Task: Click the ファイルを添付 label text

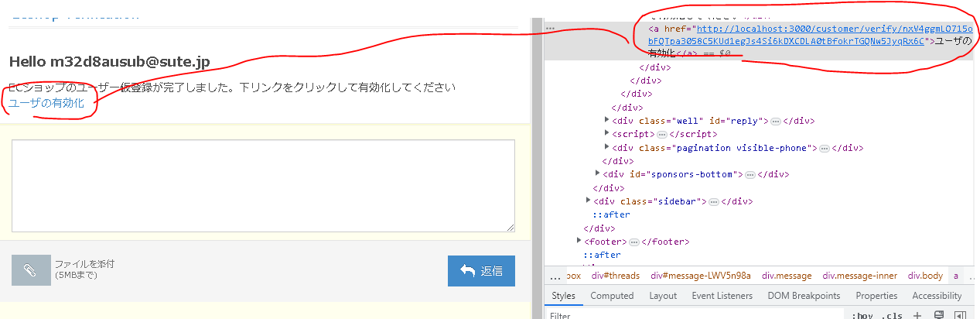Action: tap(84, 264)
